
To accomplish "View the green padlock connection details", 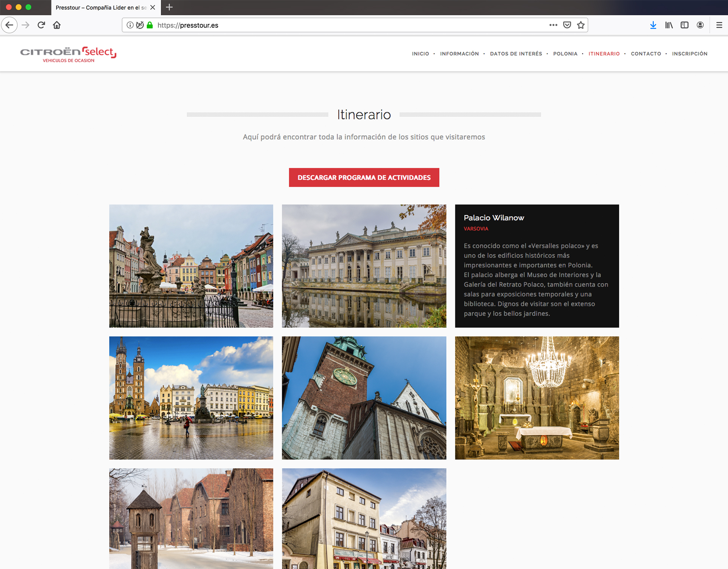I will 150,25.
